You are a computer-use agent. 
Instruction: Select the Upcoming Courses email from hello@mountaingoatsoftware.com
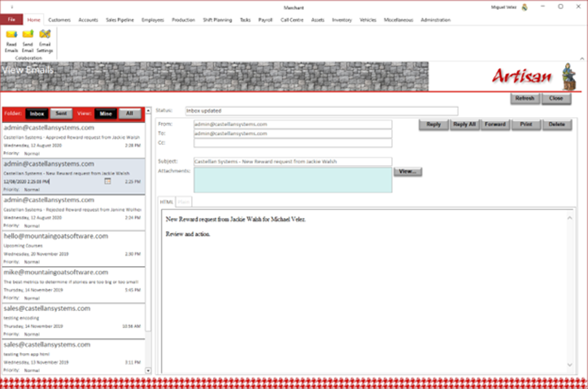73,248
